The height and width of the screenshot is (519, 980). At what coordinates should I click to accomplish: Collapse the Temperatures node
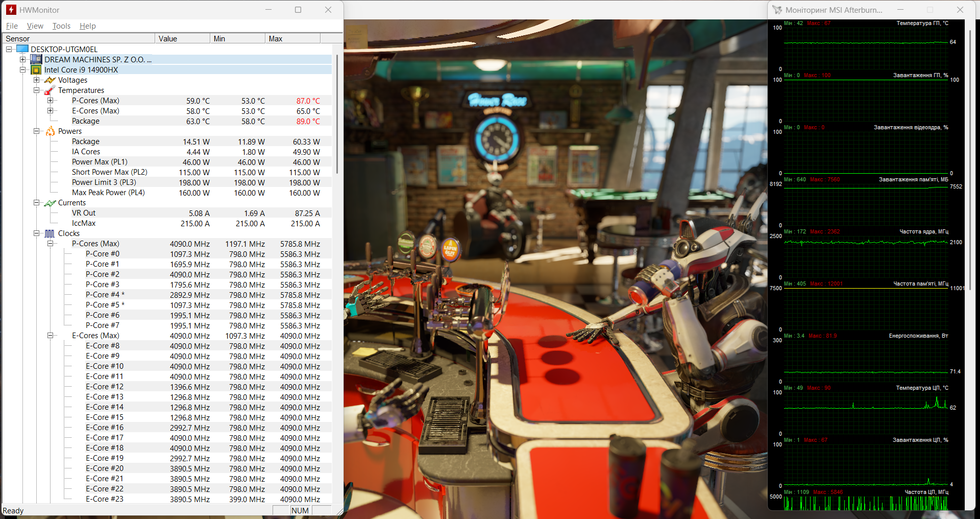pyautogui.click(x=36, y=90)
